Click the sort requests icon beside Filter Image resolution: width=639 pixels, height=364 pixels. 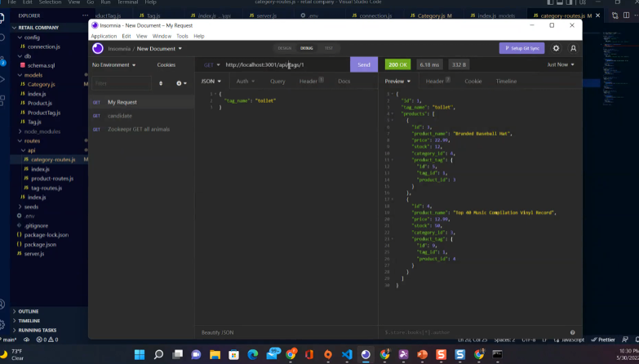[x=161, y=83]
